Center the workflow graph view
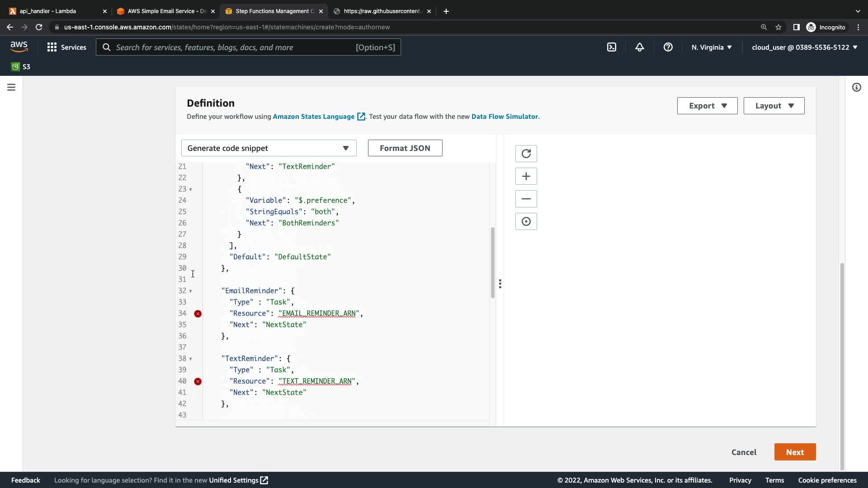Screen dimensions: 868x488 [526, 221]
